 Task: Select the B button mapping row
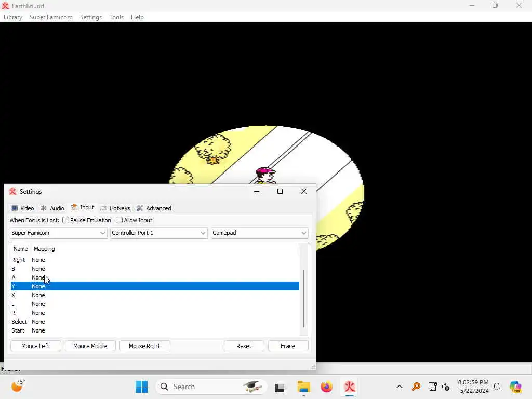155,269
